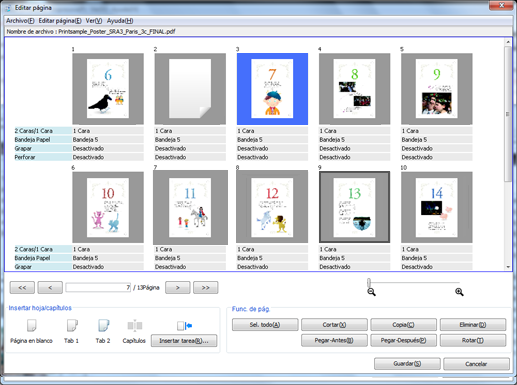The image size is (517, 385).
Task: Select page 9 thumbnail showing number 13
Action: (x=354, y=207)
